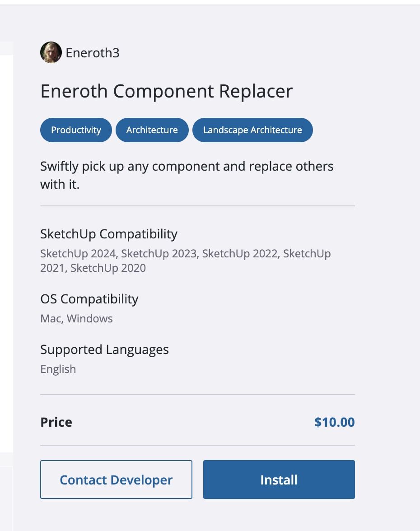Open the Landscape Architecture category
Viewport: 420px width, 531px height.
click(252, 130)
